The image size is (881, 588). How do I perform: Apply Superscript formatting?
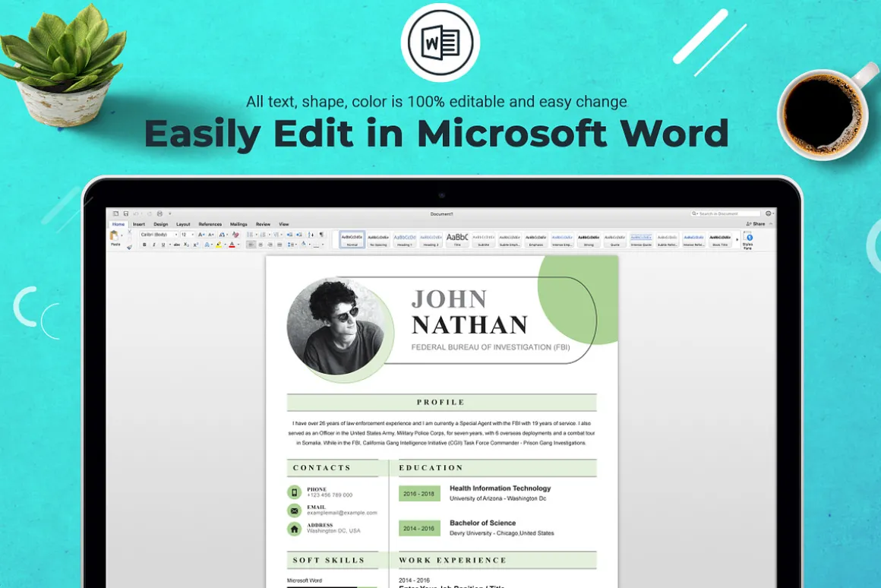(x=195, y=245)
